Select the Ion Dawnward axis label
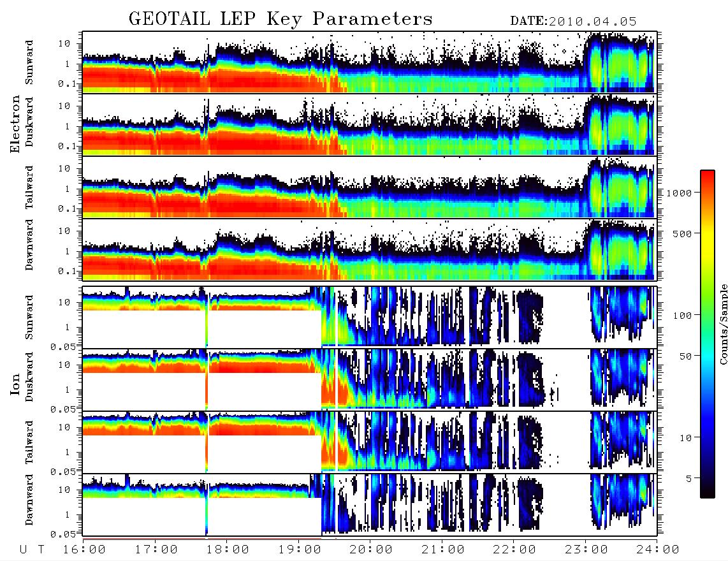 pos(29,500)
